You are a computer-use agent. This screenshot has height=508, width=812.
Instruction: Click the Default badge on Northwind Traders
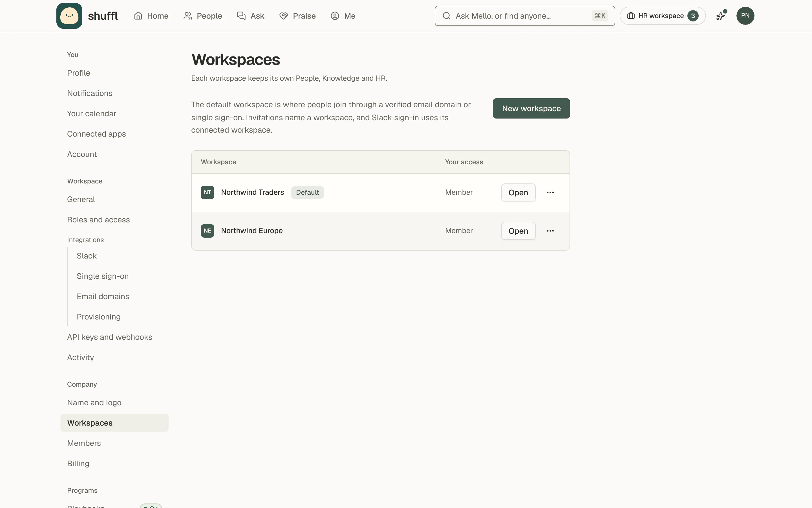307,192
